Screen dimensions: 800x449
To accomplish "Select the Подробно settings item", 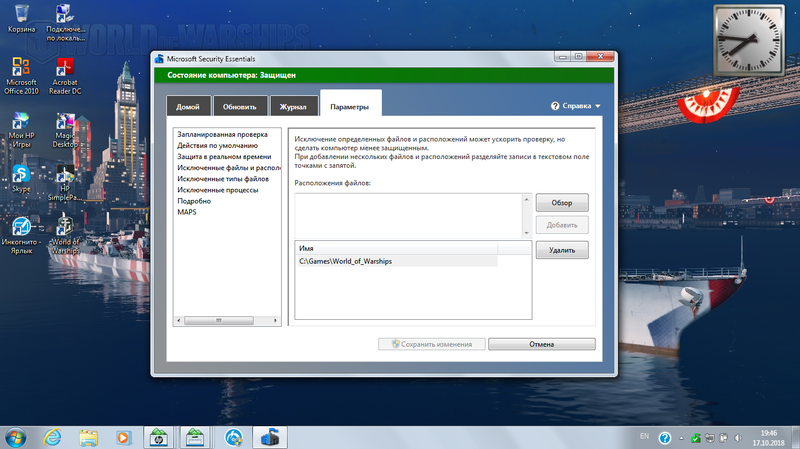I will click(x=194, y=201).
